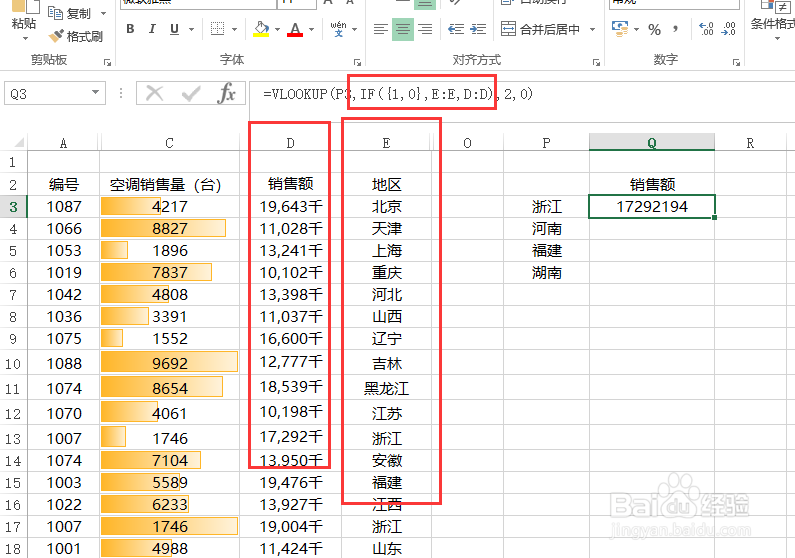
Task: Click cell Q3 showing 17292194
Action: tap(652, 207)
